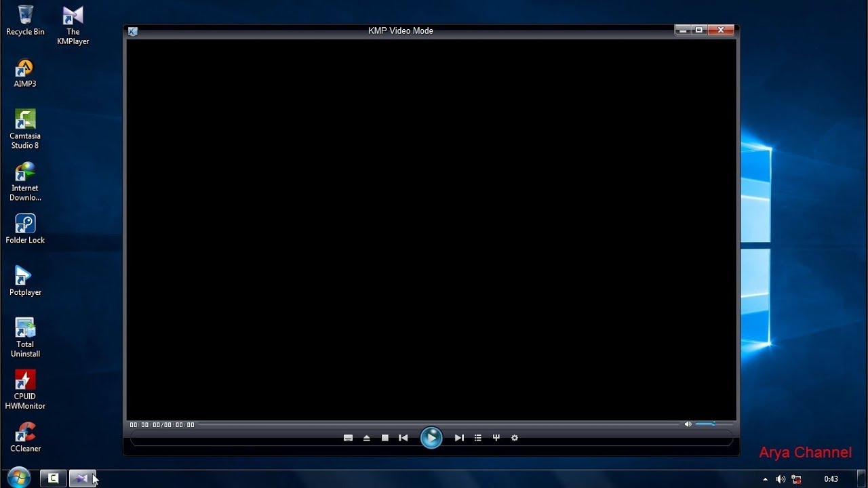Open file with the eject icon

tap(367, 438)
